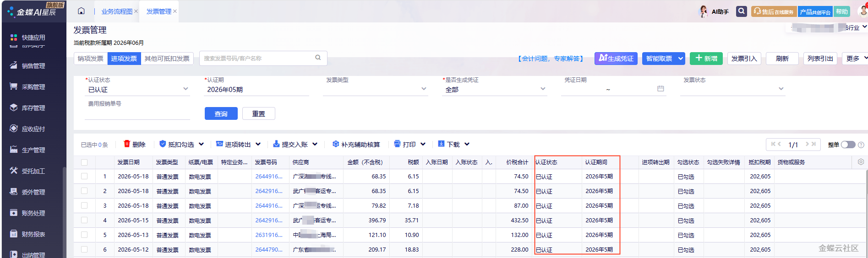
Task: Open the home page icon
Action: (x=81, y=11)
